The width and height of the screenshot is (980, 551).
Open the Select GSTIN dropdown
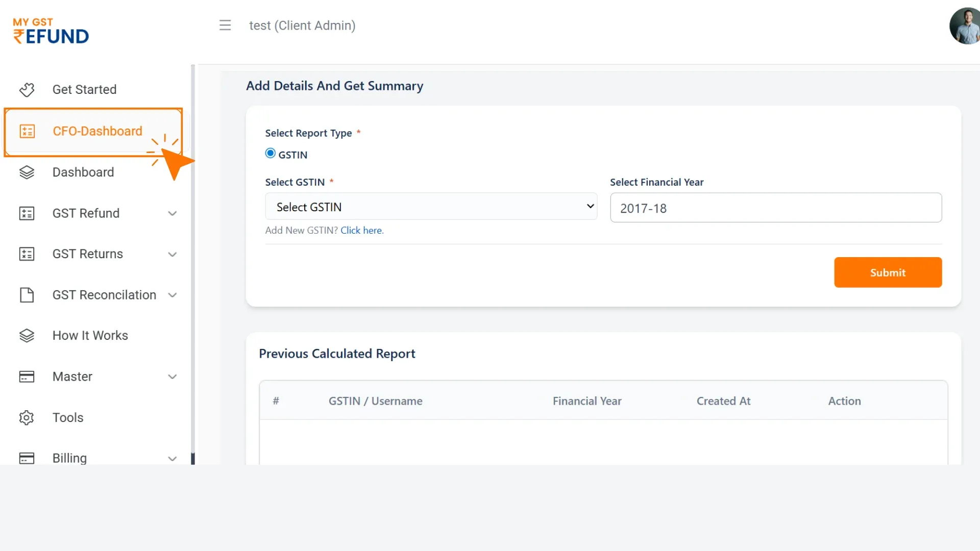pyautogui.click(x=431, y=207)
